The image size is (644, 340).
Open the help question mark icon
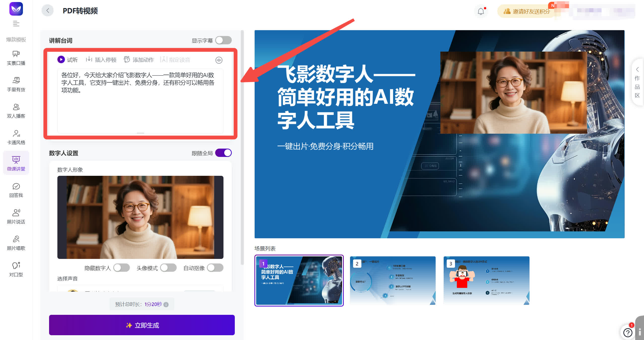coord(628,333)
